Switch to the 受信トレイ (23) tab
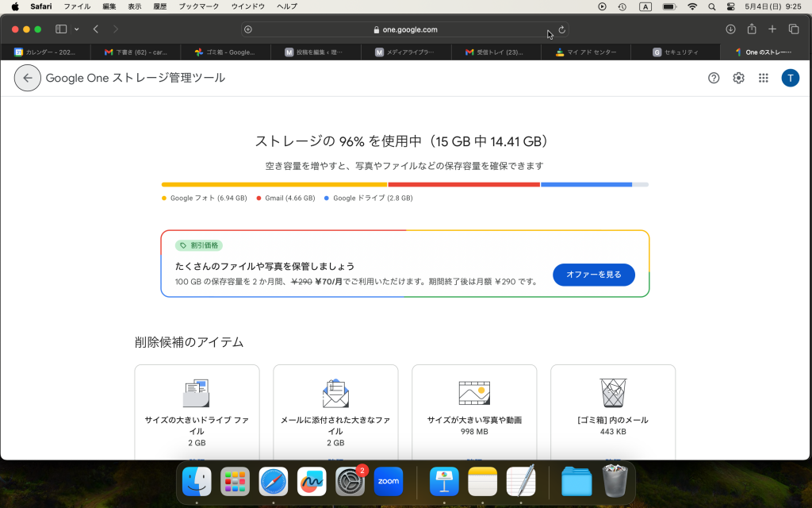 (x=496, y=52)
